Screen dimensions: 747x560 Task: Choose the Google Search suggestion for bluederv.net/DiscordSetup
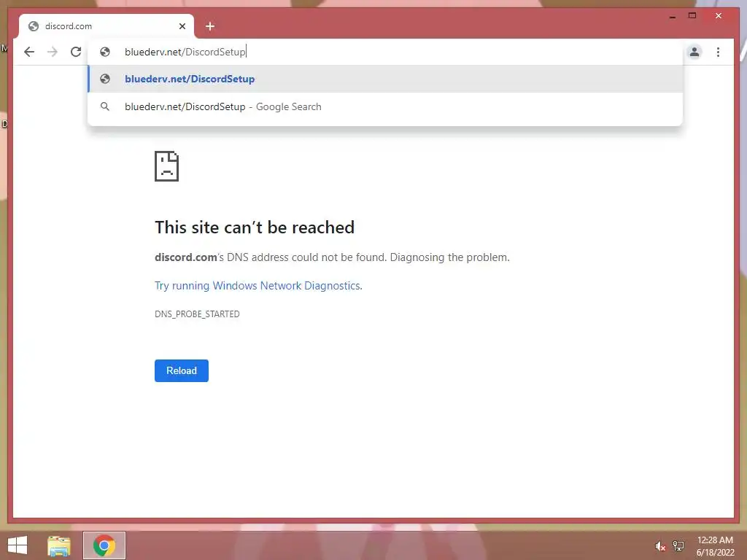[x=385, y=106]
